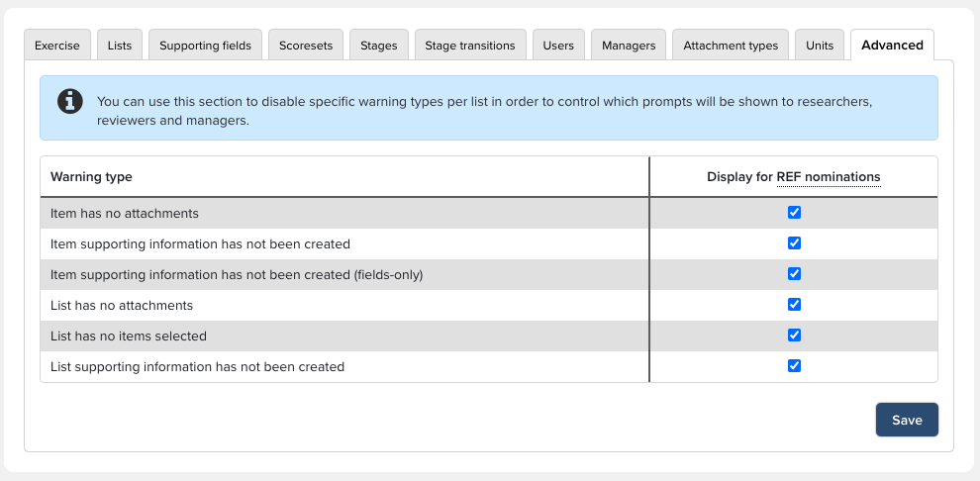980x481 pixels.
Task: Uncheck 'List has no items selected' checkbox
Action: coord(794,336)
